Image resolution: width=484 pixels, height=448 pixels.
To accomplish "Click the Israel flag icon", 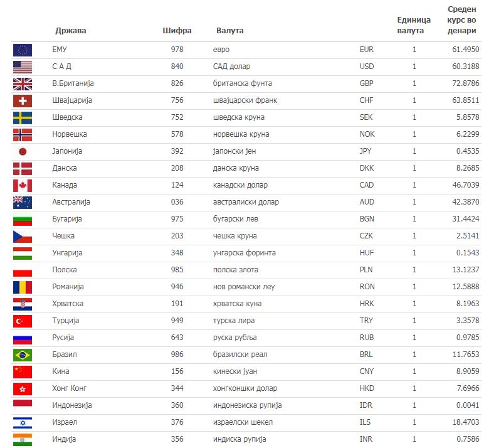I will pyautogui.click(x=22, y=422).
